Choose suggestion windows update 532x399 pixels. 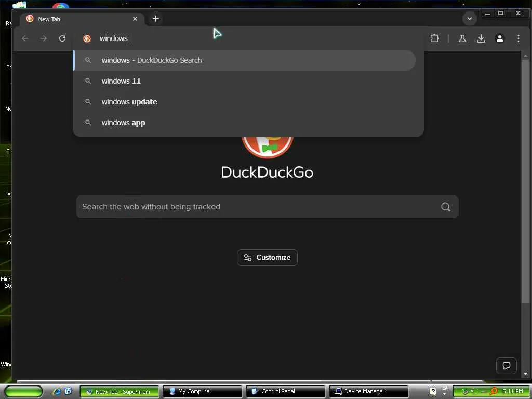tap(244, 102)
